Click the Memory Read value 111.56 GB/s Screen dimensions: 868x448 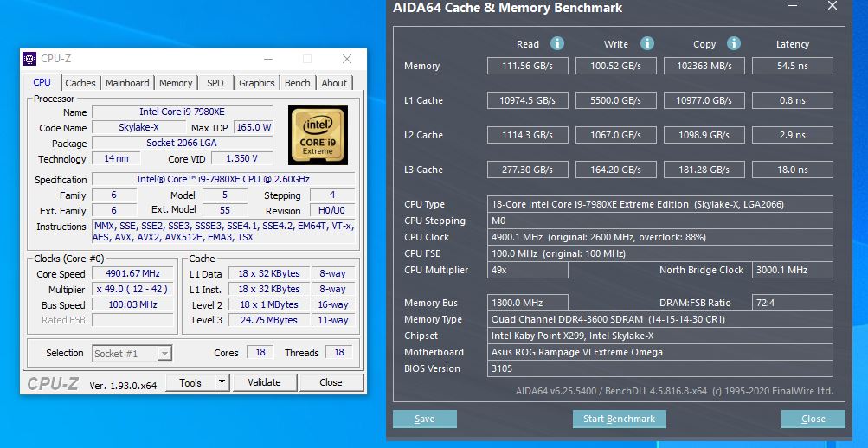(x=528, y=66)
